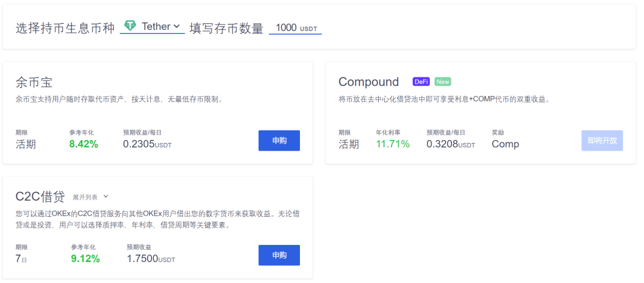Screen dimensions: 644x283
Task: Click the 0.3208USDT daily earnings value
Action: click(451, 144)
